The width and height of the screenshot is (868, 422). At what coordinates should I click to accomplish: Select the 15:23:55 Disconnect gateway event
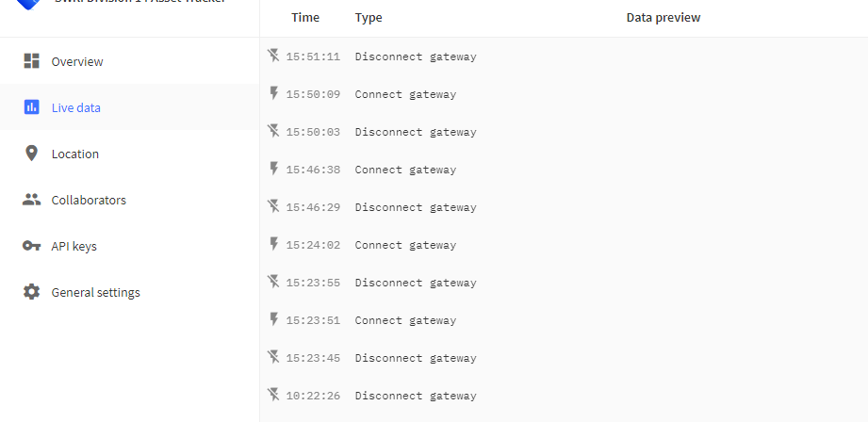(564, 282)
